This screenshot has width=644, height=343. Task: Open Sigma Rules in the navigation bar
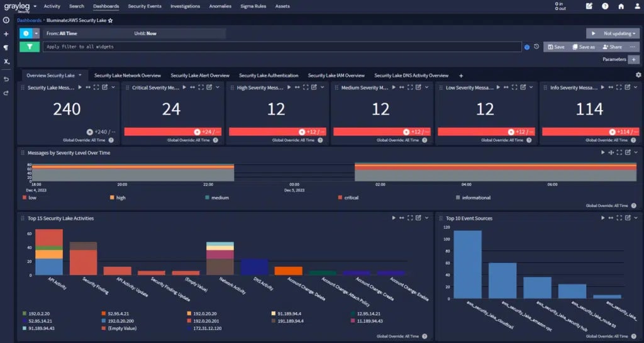point(253,6)
